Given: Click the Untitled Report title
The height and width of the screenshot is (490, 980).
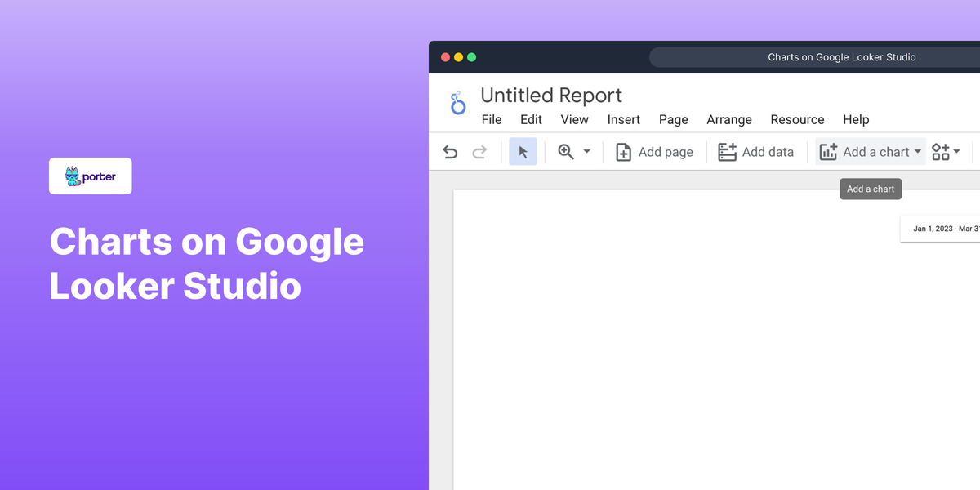Looking at the screenshot, I should tap(551, 95).
